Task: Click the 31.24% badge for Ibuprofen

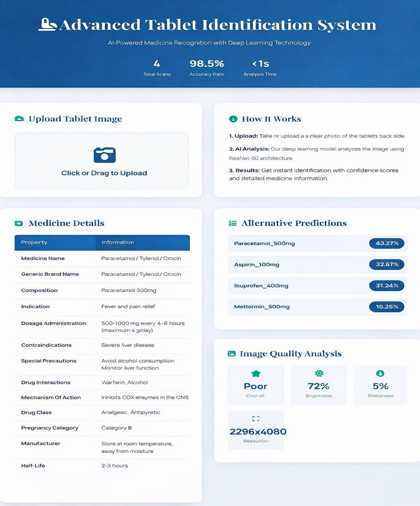Action: (x=386, y=286)
